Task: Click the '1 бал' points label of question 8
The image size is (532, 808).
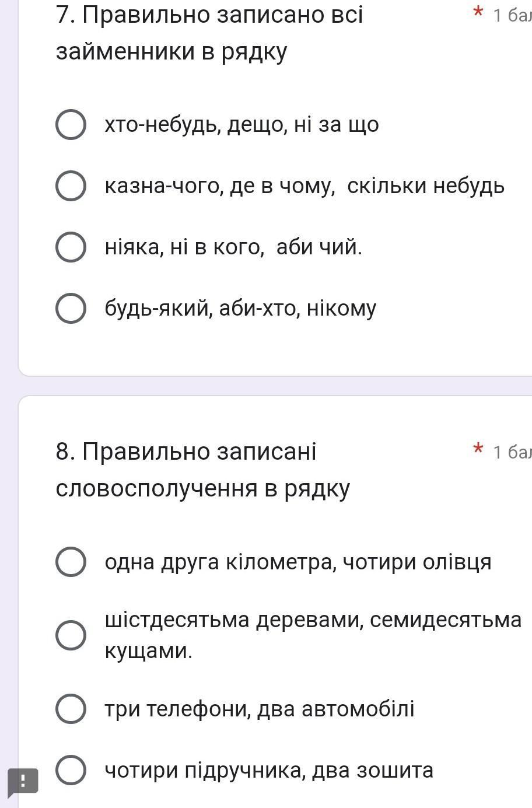Action: tap(512, 452)
